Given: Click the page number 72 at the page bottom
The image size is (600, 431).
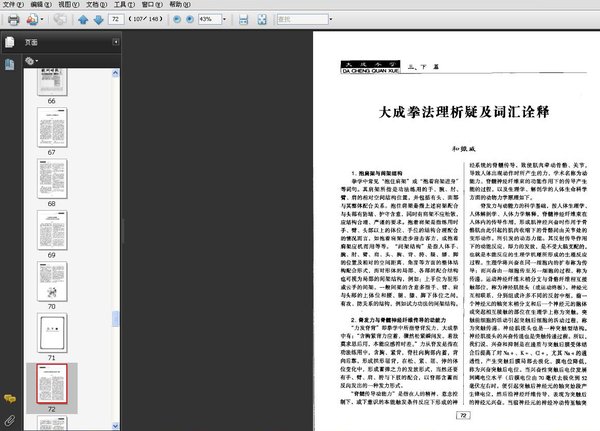Looking at the screenshot, I should (463, 415).
